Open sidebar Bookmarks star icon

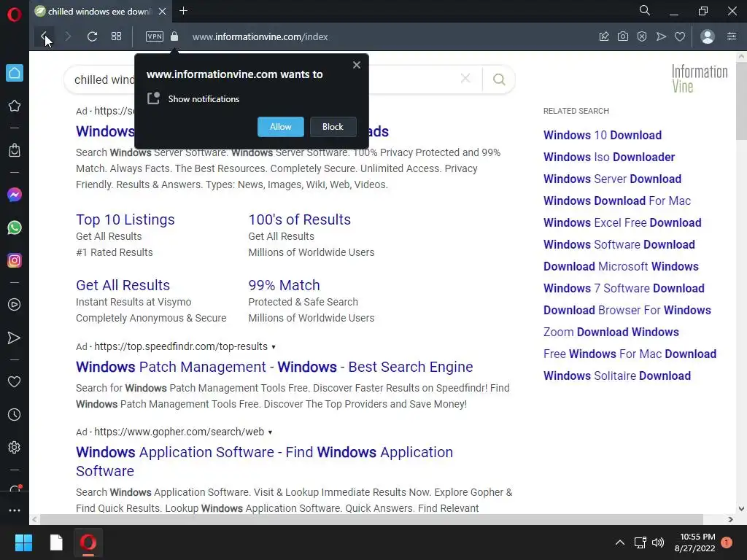coord(15,106)
